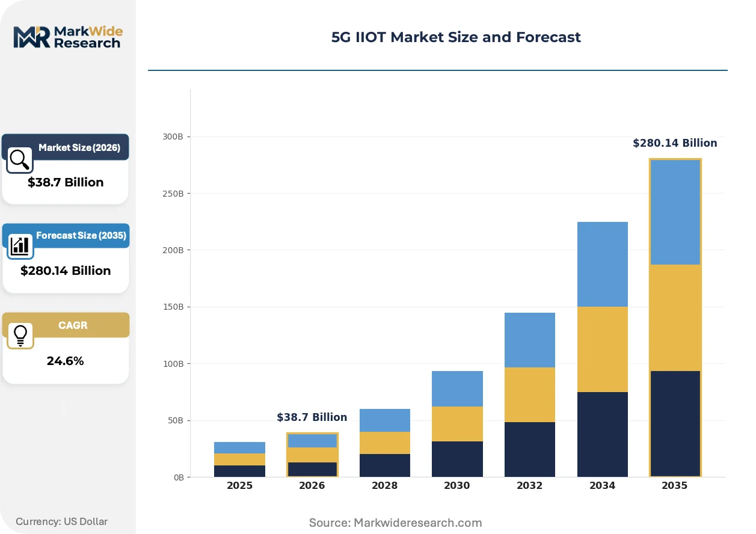Click the 2032 x-axis label
Viewport: 756px width, 534px height.
[530, 486]
